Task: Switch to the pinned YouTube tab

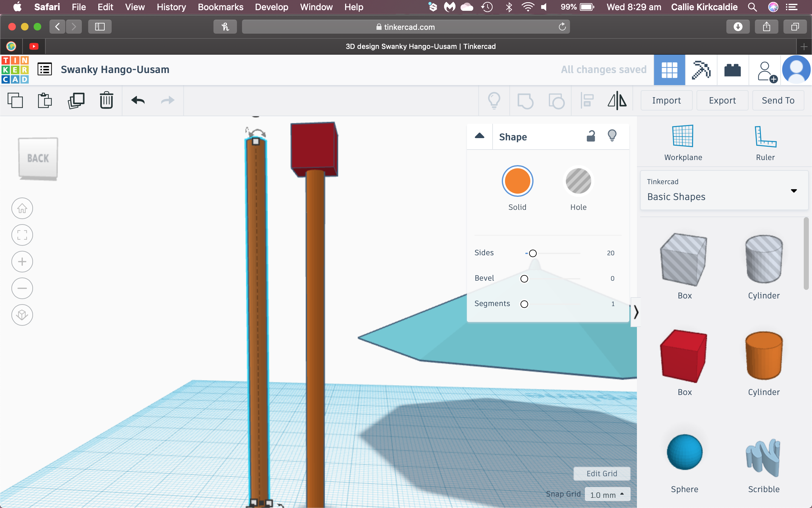Action: pos(34,46)
